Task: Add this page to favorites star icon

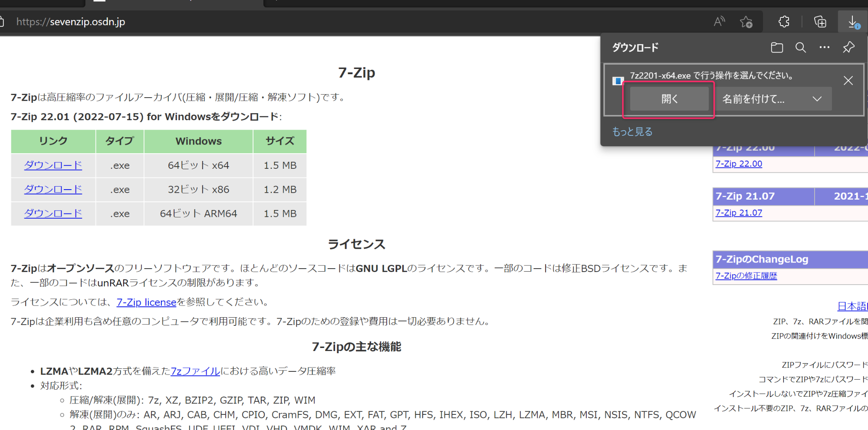Action: [x=746, y=22]
